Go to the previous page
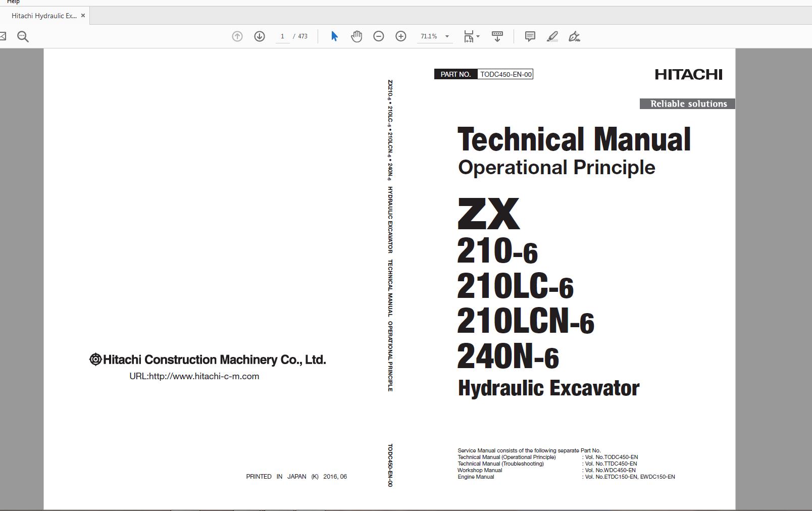The image size is (812, 511). pyautogui.click(x=237, y=36)
